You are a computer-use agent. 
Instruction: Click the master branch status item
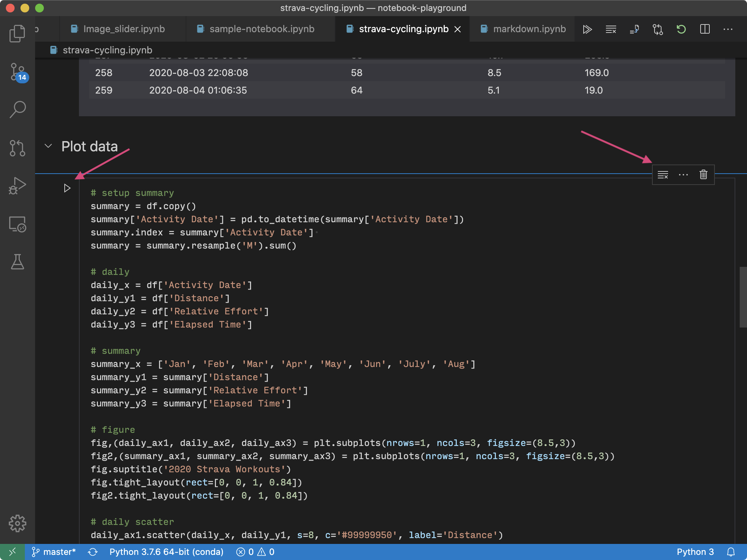(54, 552)
